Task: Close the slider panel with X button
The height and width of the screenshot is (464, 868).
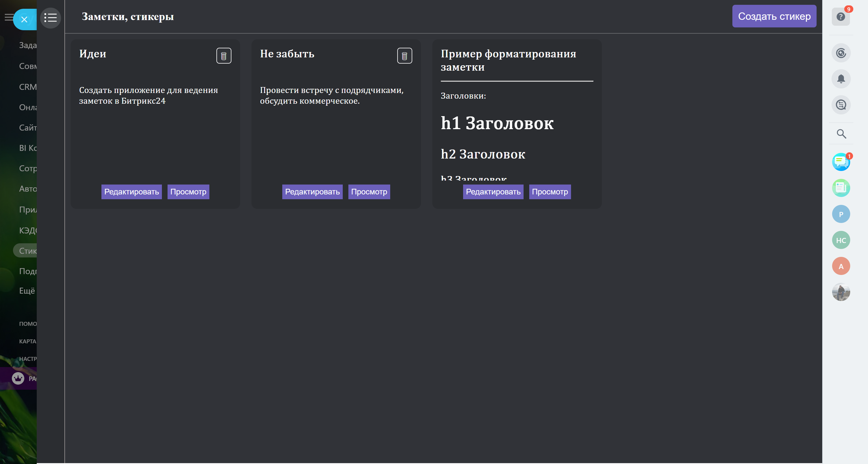Action: pyautogui.click(x=24, y=19)
